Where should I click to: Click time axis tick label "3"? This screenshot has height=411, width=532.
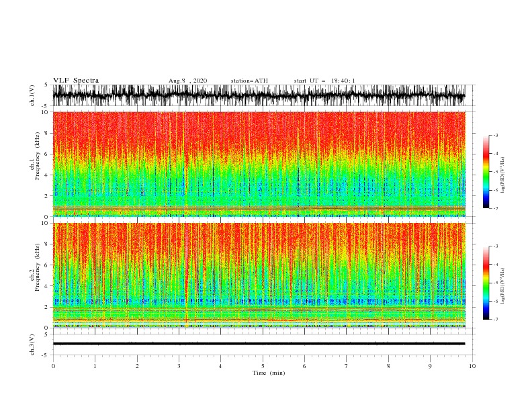tap(179, 366)
